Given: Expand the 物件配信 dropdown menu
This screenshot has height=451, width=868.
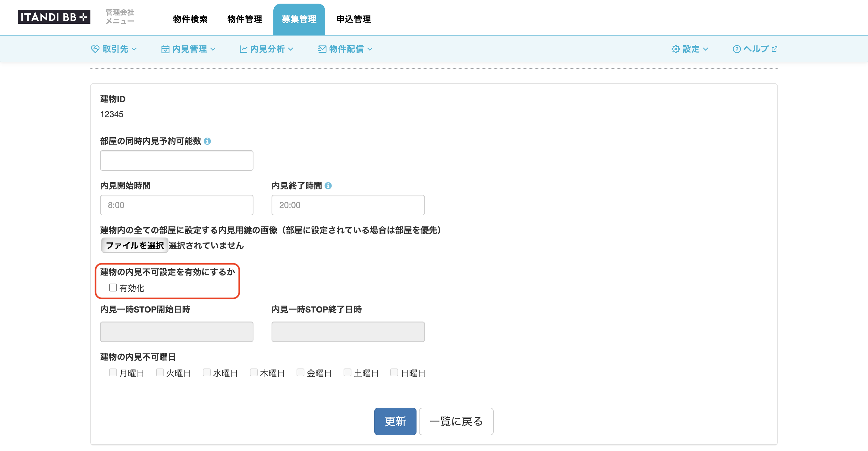Looking at the screenshot, I should click(345, 49).
